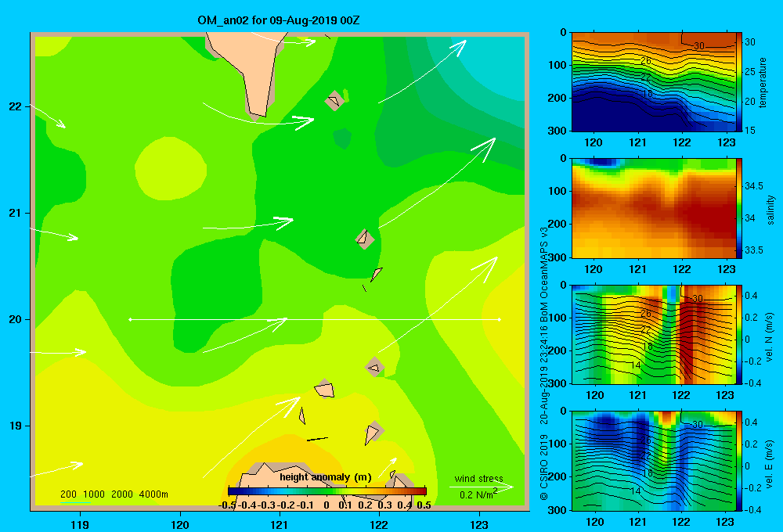
Task: Click the eastern endpoint of the 20°N section line
Action: coord(500,319)
